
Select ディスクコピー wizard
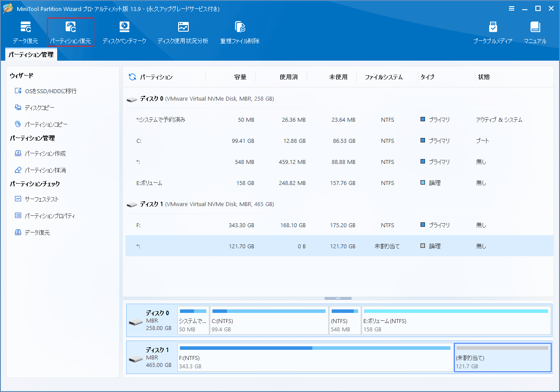35,108
